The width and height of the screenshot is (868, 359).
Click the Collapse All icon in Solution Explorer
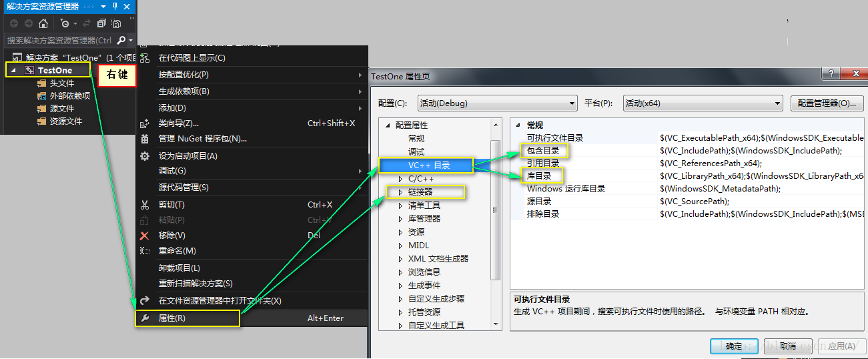click(101, 23)
